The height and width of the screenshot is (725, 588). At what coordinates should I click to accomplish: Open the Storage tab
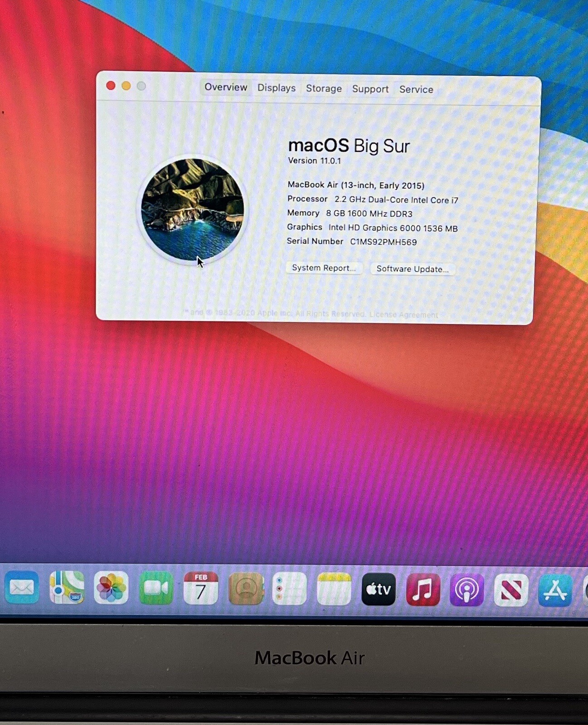click(x=324, y=88)
